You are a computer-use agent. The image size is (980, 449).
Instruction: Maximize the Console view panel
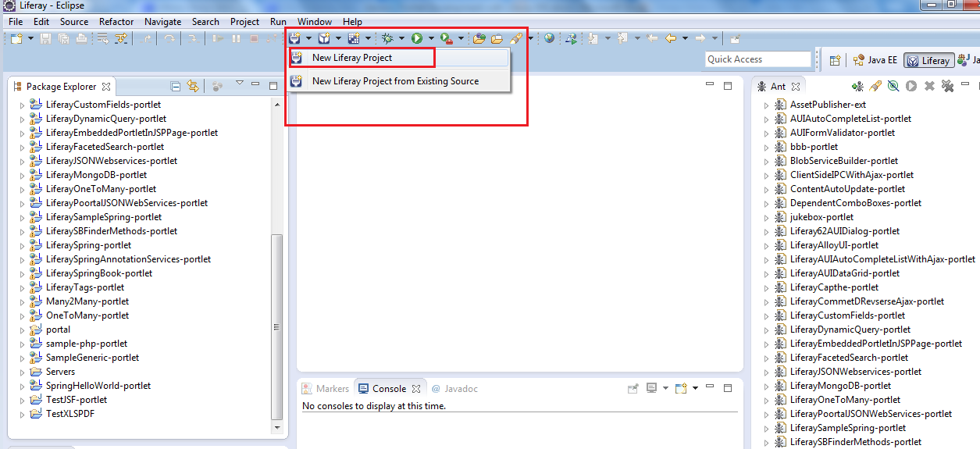728,388
